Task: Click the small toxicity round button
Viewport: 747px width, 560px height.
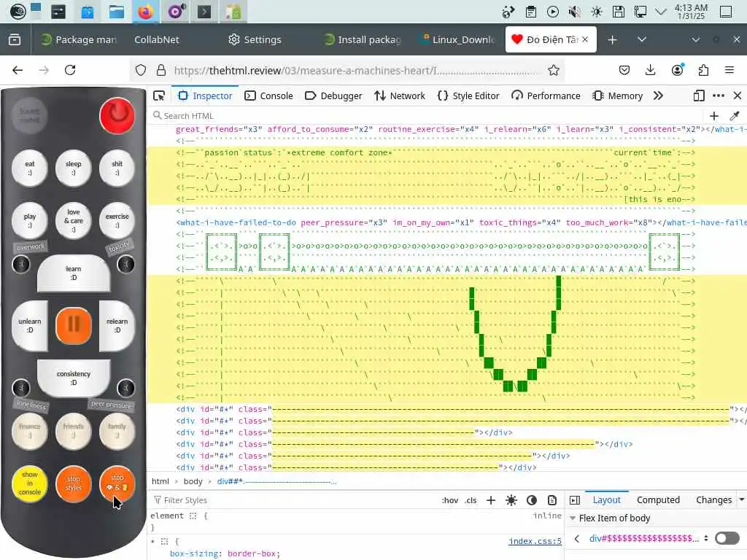Action: 125,264
